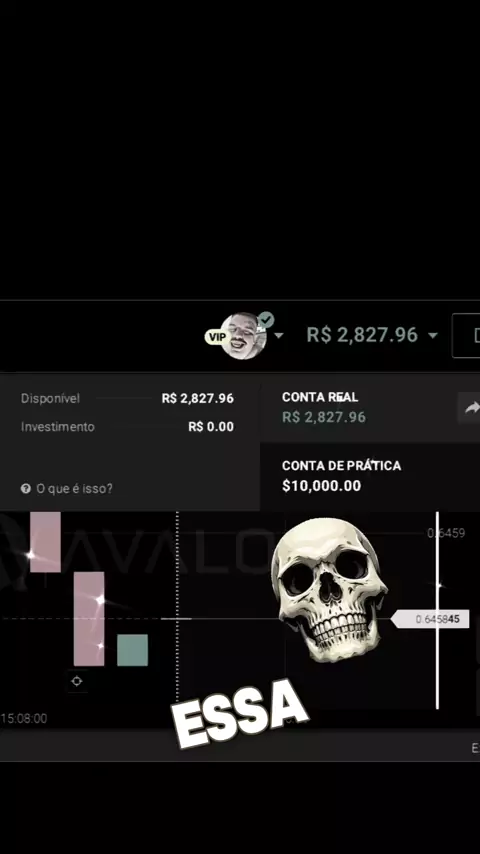Click the VIP badge beside the avatar
480x854 pixels.
pyautogui.click(x=215, y=337)
